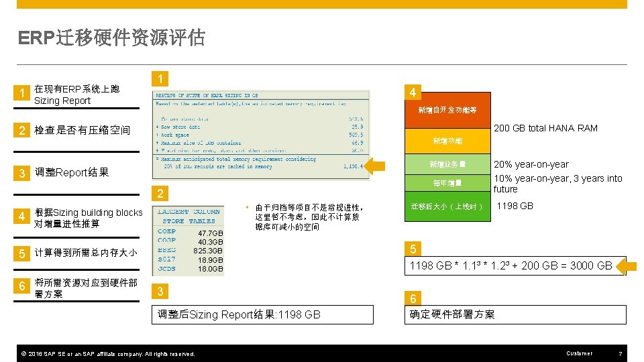Click the BSEG 825.3GB table row
The width and height of the screenshot is (644, 362).
pyautogui.click(x=190, y=250)
